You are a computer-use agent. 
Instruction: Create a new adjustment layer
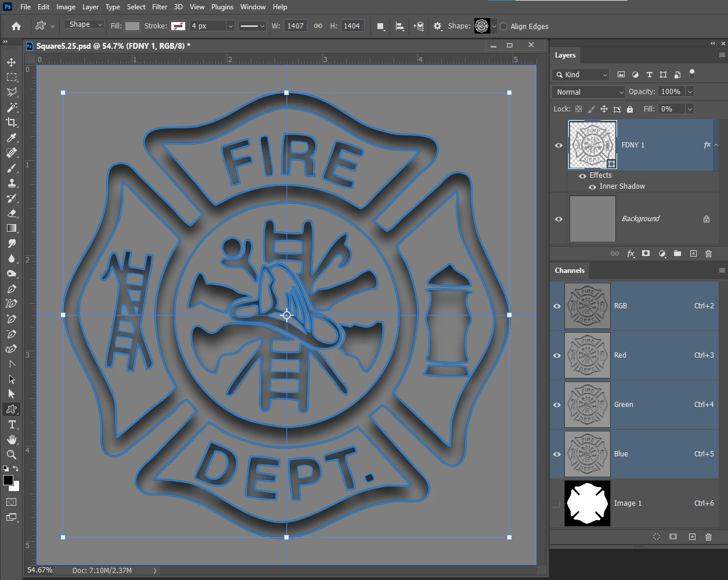point(662,254)
